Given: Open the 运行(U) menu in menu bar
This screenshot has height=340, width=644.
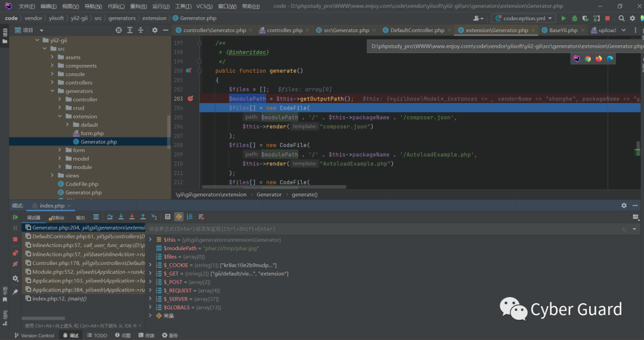Looking at the screenshot, I should (160, 7).
